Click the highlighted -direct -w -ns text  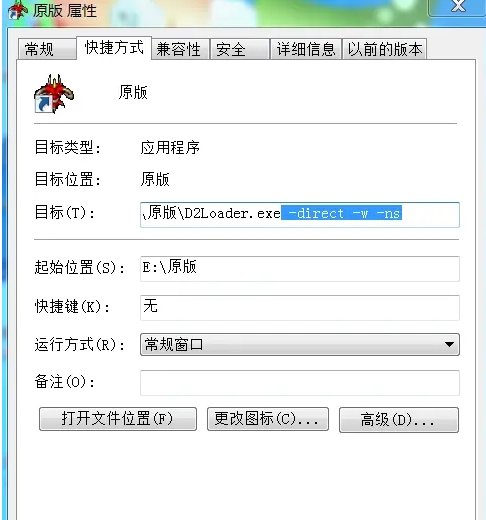pyautogui.click(x=341, y=213)
